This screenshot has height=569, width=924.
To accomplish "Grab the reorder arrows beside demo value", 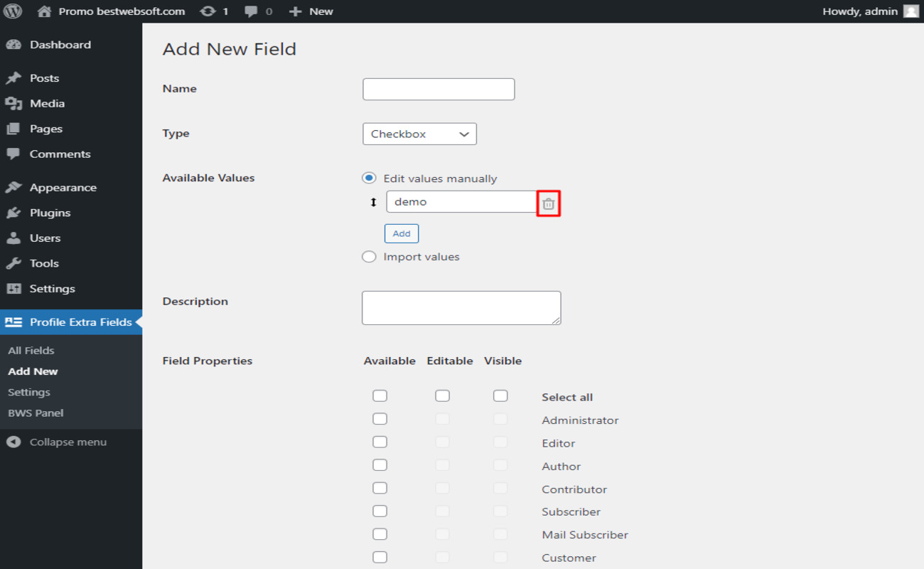I will (373, 203).
